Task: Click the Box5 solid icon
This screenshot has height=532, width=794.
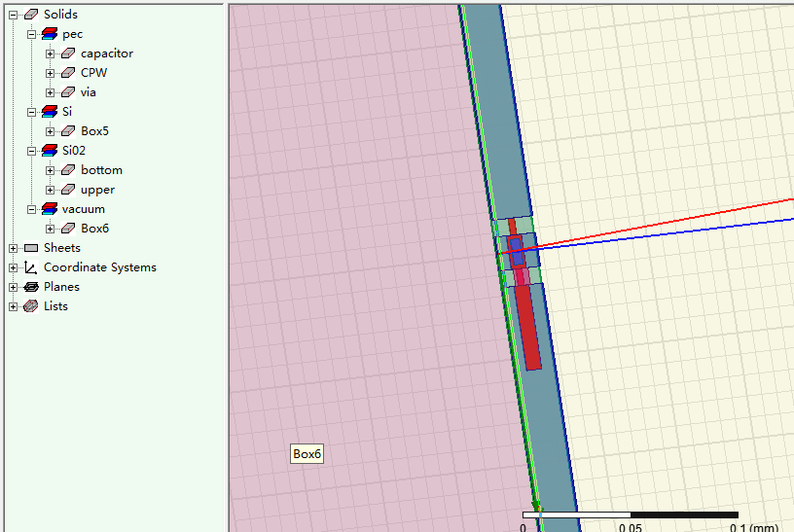Action: click(68, 131)
